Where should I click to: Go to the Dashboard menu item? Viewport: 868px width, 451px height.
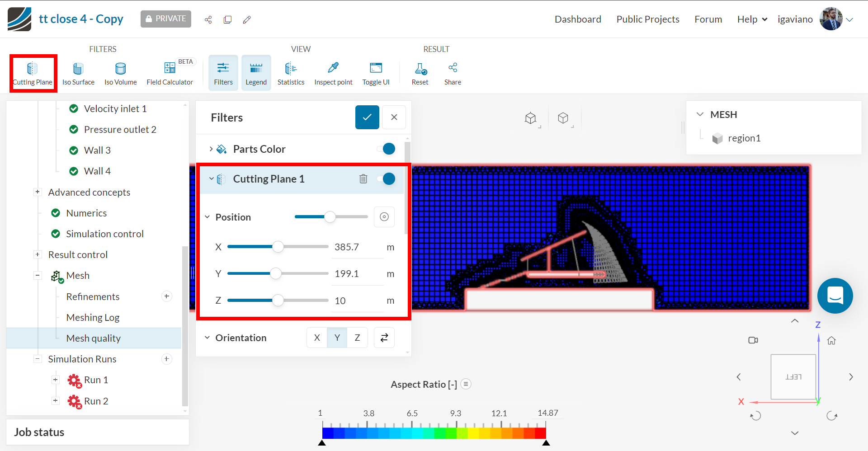[x=578, y=19]
